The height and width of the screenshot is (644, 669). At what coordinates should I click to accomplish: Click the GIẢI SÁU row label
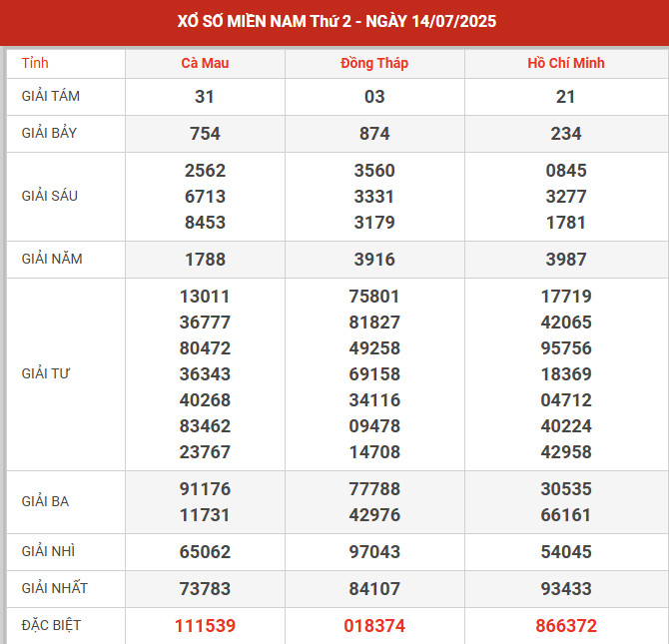[x=50, y=196]
